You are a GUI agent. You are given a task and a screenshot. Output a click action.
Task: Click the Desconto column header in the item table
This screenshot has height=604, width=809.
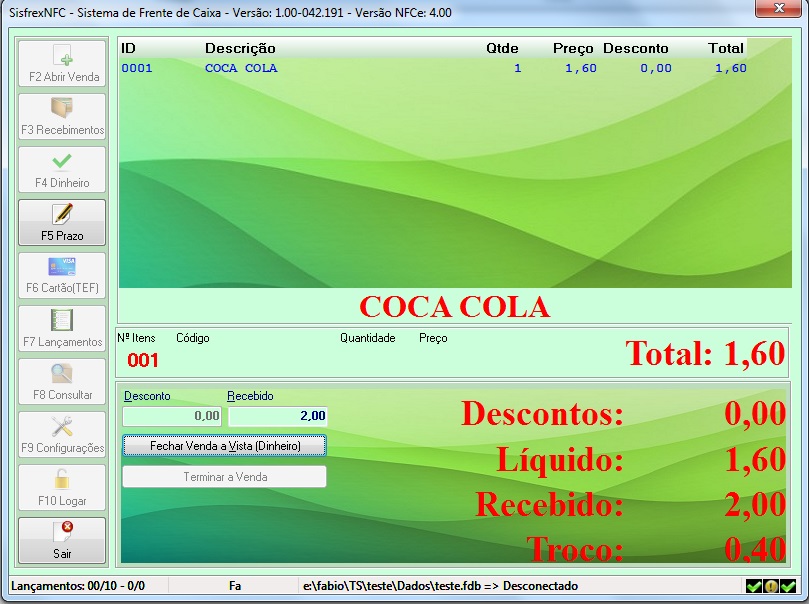(636, 48)
